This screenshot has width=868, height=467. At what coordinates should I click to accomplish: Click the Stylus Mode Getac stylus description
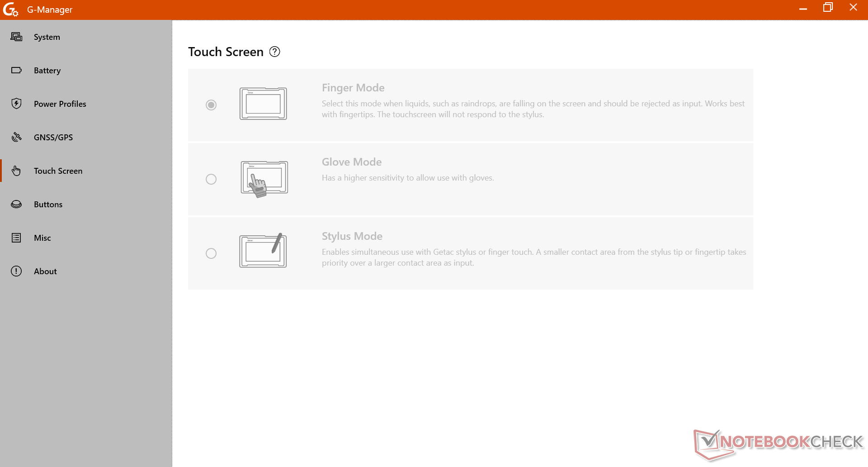[534, 257]
